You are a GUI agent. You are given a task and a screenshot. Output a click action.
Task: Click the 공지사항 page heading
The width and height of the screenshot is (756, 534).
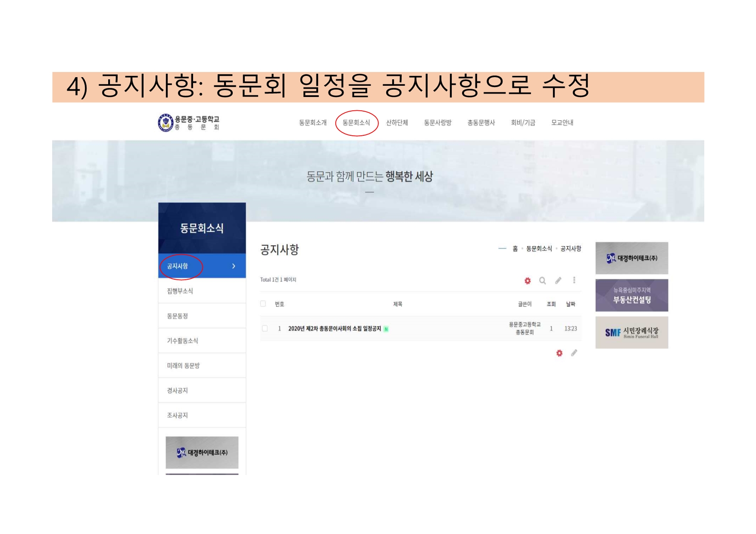click(279, 250)
